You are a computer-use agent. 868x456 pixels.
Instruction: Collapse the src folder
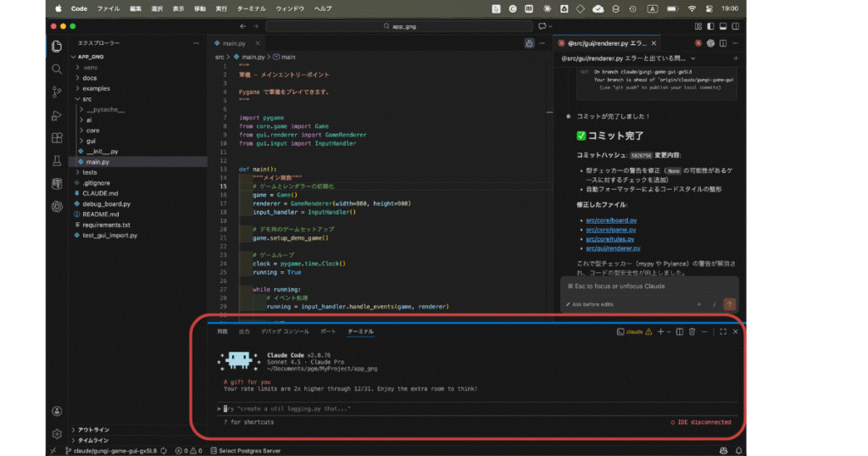click(x=86, y=99)
